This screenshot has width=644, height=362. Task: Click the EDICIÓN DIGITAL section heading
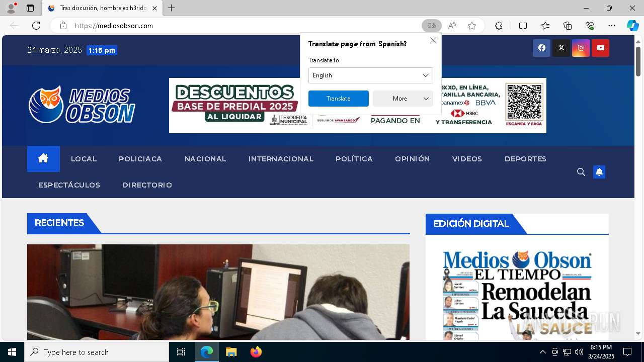tap(471, 224)
